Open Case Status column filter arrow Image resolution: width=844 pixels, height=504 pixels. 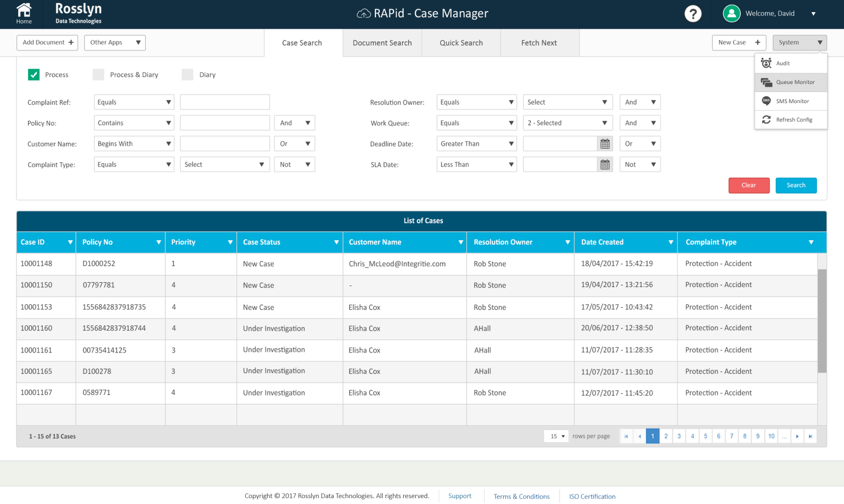coord(337,242)
